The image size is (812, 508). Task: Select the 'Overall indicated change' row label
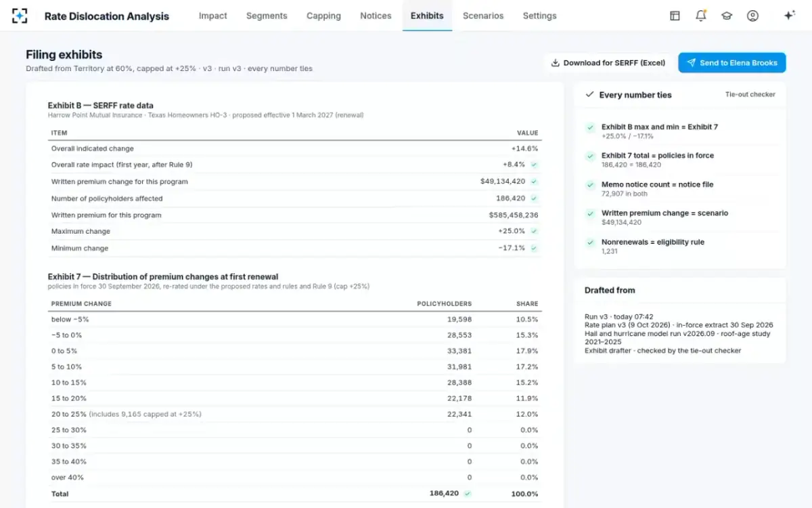93,148
